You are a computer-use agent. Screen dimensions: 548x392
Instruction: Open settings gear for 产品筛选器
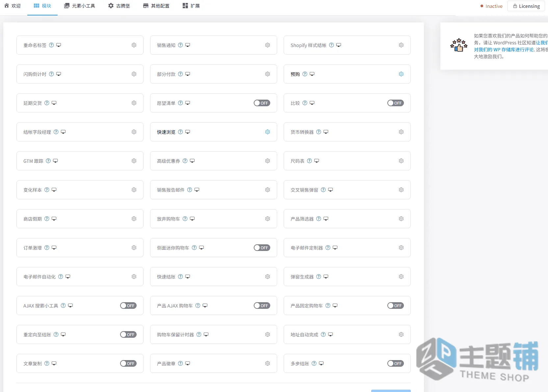coord(401,219)
